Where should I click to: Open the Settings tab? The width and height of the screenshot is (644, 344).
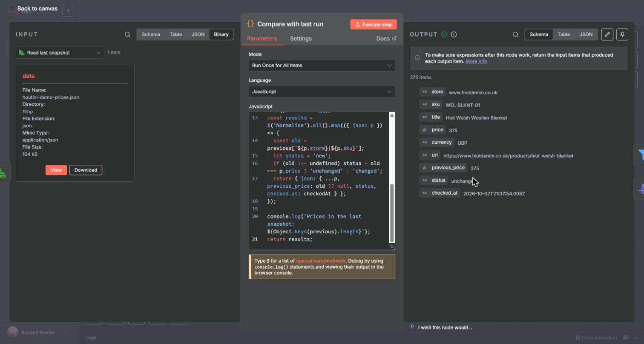point(301,38)
